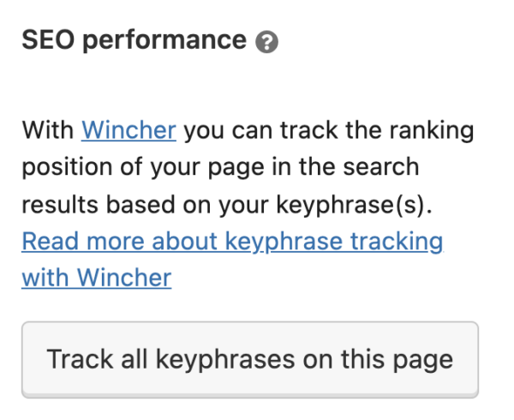
Task: Show info next to SEO performance title
Action: tap(267, 42)
